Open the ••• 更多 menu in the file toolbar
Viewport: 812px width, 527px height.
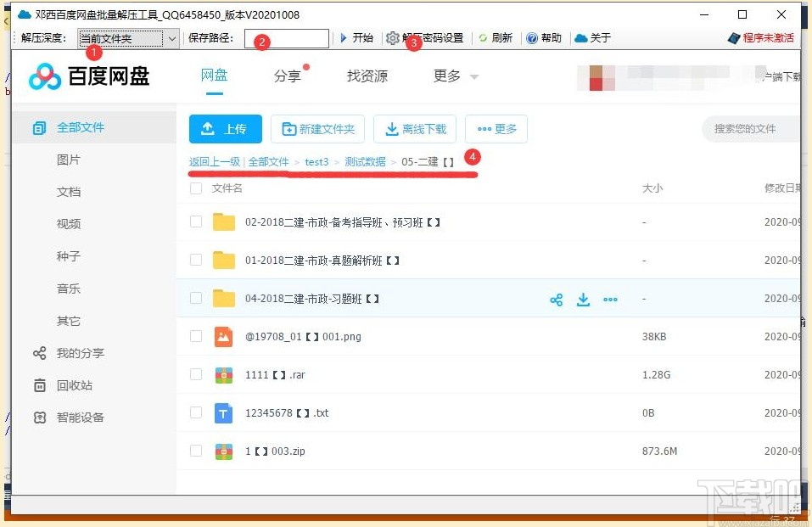(498, 129)
